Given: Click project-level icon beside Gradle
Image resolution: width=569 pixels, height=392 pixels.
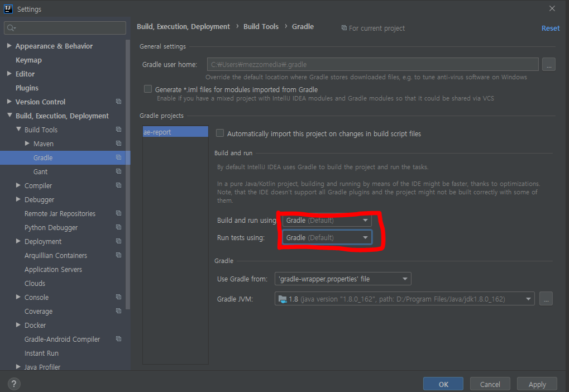Looking at the screenshot, I should (118, 157).
